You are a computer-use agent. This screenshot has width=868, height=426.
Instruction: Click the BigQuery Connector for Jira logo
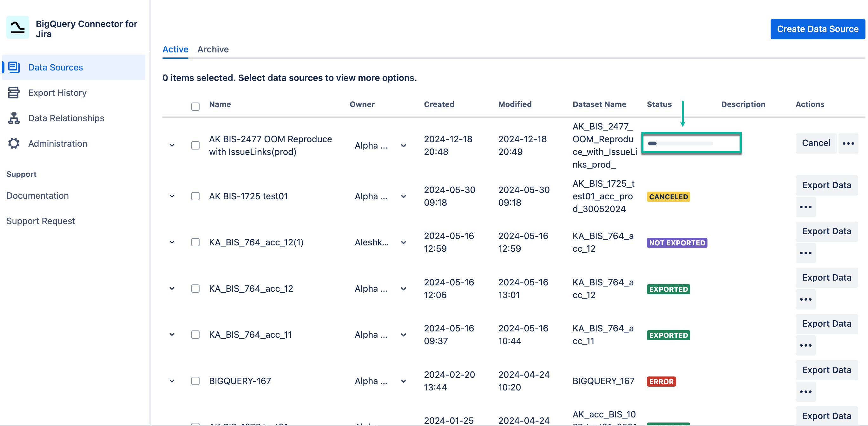pyautogui.click(x=17, y=28)
